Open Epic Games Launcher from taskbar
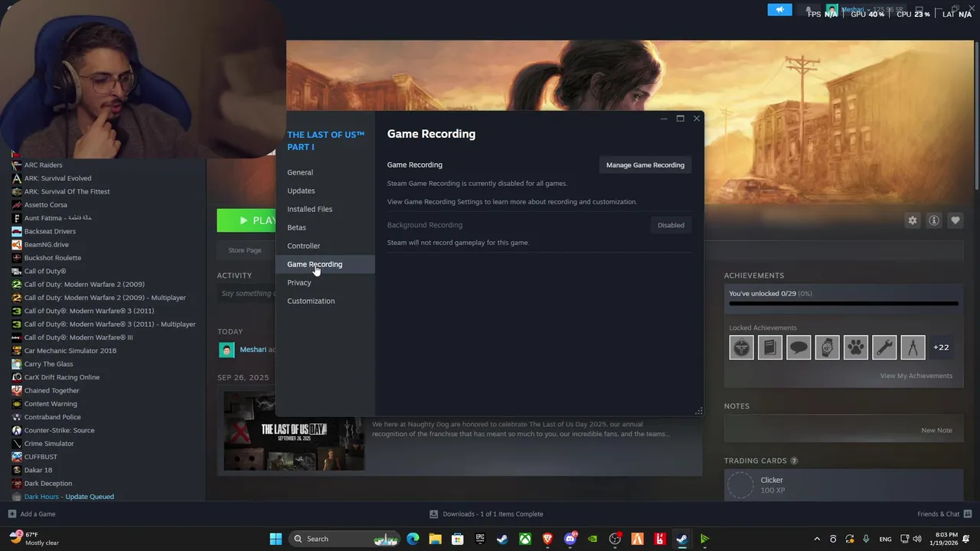 (480, 539)
